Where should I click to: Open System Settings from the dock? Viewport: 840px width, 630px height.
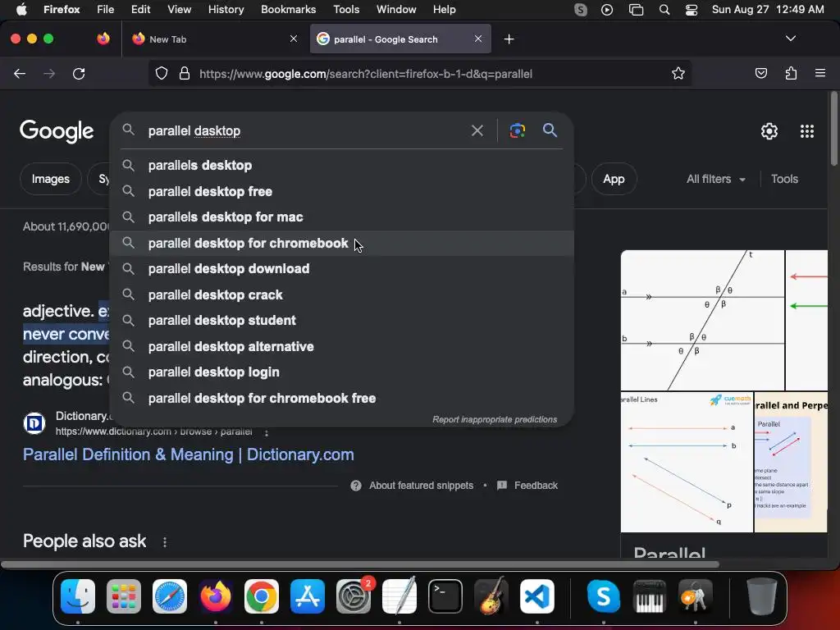click(x=354, y=596)
